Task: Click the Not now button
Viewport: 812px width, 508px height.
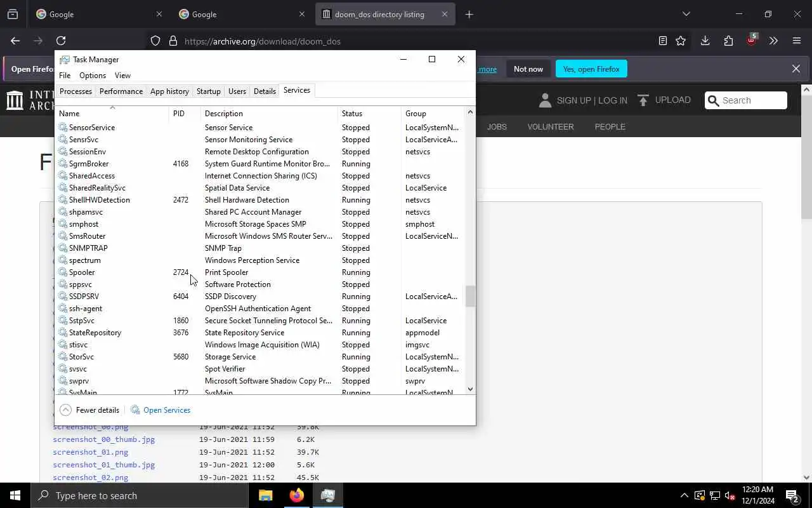Action: (x=528, y=69)
